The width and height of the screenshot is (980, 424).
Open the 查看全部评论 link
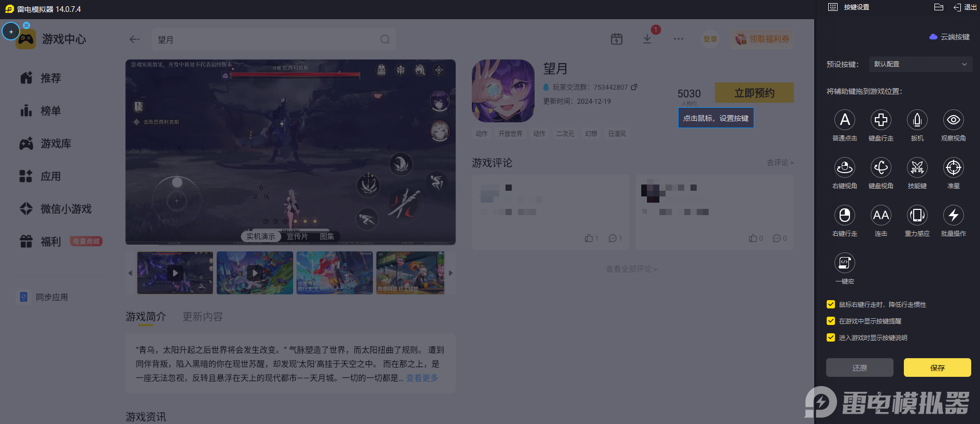coord(632,269)
